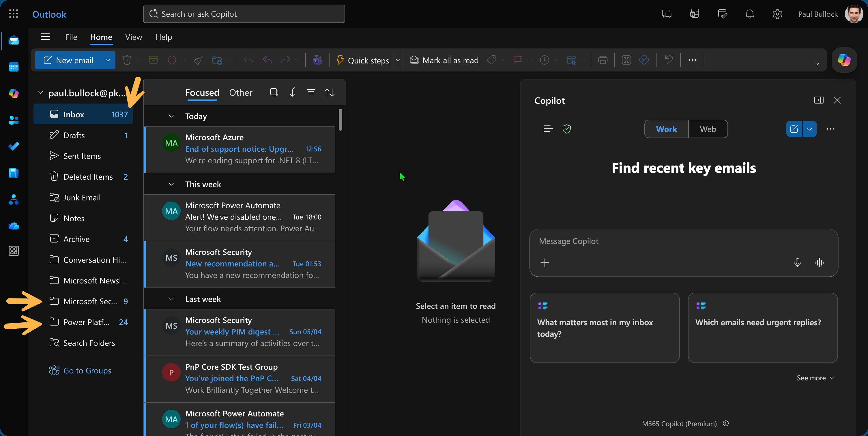This screenshot has width=868, height=436.
Task: Open the Quick steps dropdown arrow
Action: pyautogui.click(x=398, y=60)
